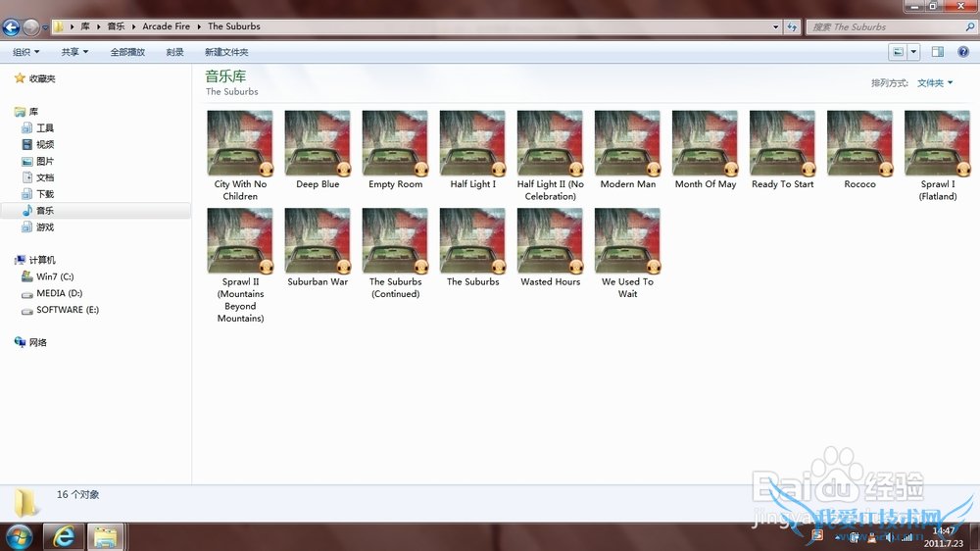Focus the 搜索 The Suburbs search box

point(886,26)
